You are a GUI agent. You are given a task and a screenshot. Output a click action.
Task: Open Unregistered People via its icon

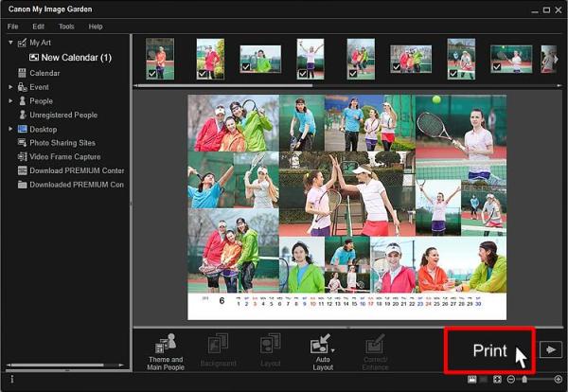(x=23, y=115)
